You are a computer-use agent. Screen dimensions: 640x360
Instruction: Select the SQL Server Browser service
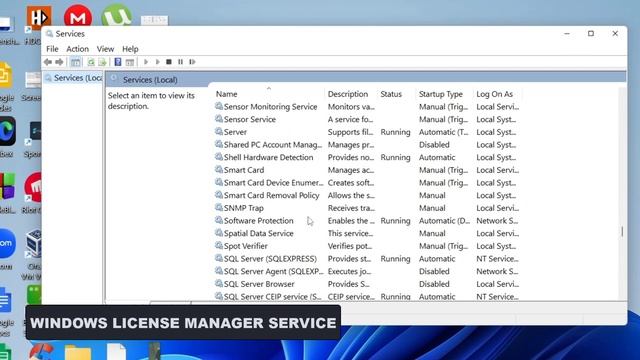pos(259,284)
